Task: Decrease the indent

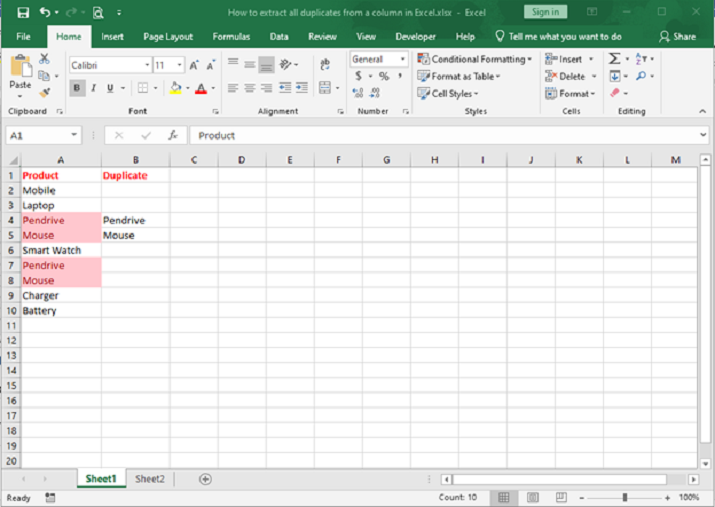Action: coord(285,88)
